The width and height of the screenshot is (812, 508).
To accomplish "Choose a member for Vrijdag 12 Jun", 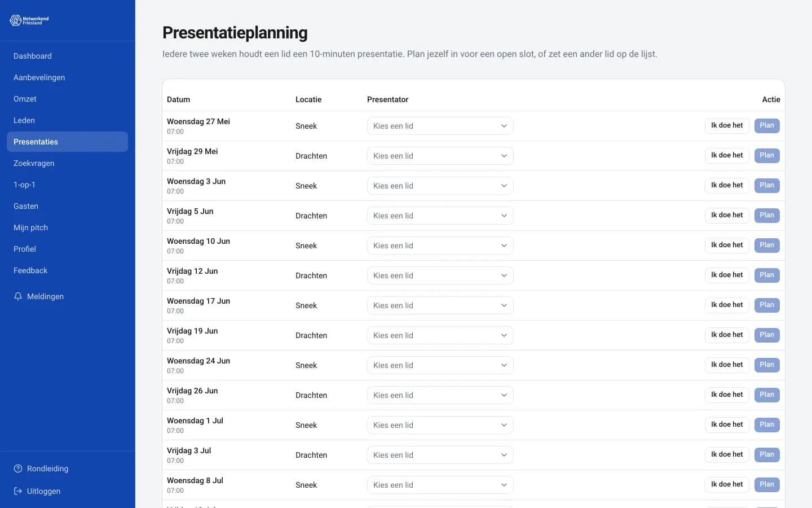I will coord(440,275).
